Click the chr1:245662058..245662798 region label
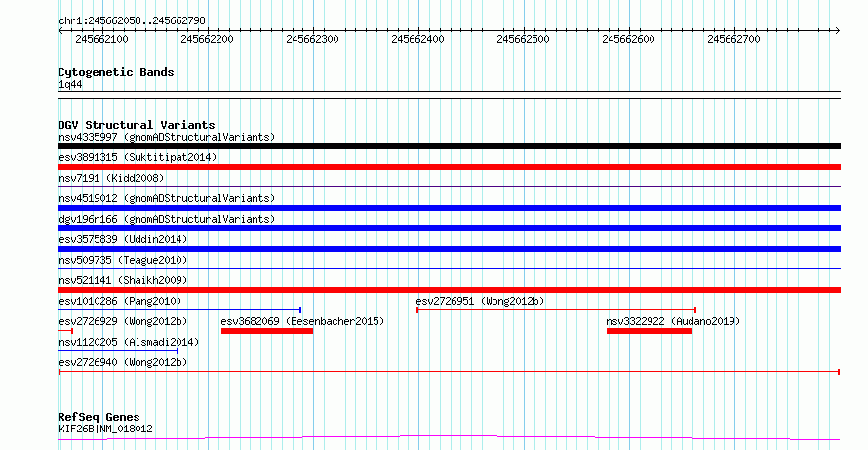 tap(132, 21)
